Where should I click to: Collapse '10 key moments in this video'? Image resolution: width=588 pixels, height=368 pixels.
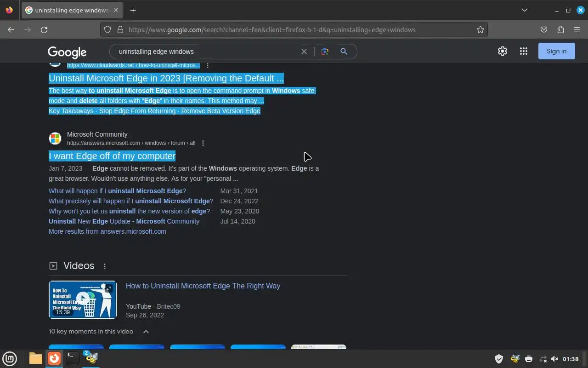coord(146,332)
